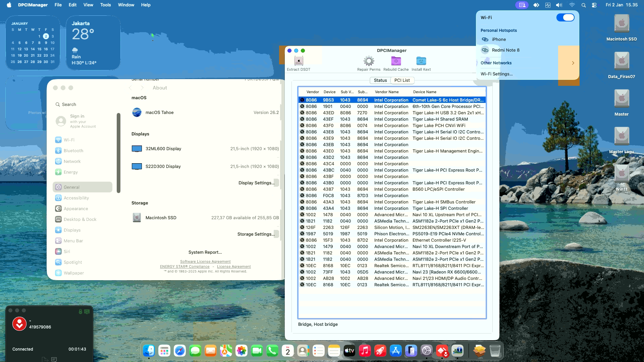Open the ENERGY STAR Compliance link
Image resolution: width=644 pixels, height=362 pixels.
click(184, 267)
